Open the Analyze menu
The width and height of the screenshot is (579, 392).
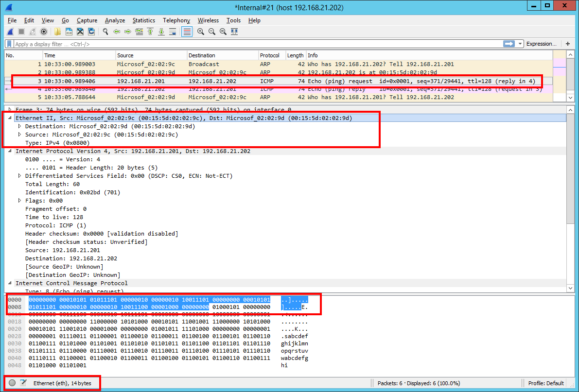115,20
